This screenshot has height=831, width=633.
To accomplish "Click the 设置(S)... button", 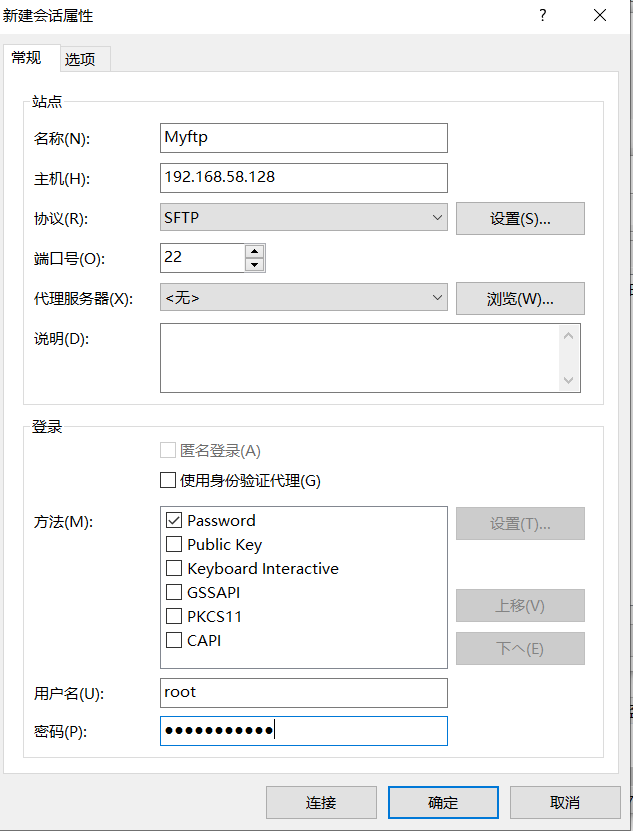I will [520, 218].
